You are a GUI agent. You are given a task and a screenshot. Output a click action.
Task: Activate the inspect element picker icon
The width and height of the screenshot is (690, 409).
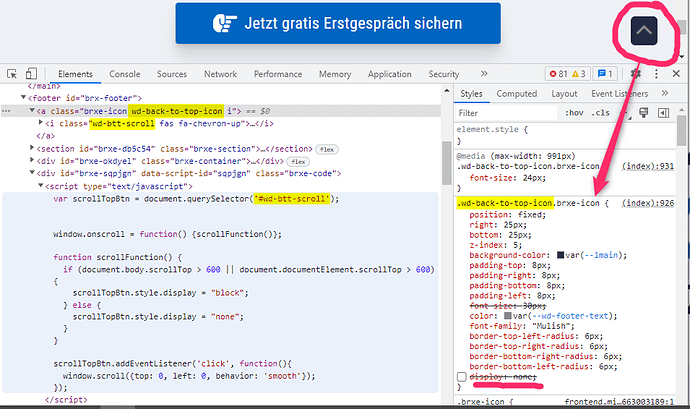[12, 74]
